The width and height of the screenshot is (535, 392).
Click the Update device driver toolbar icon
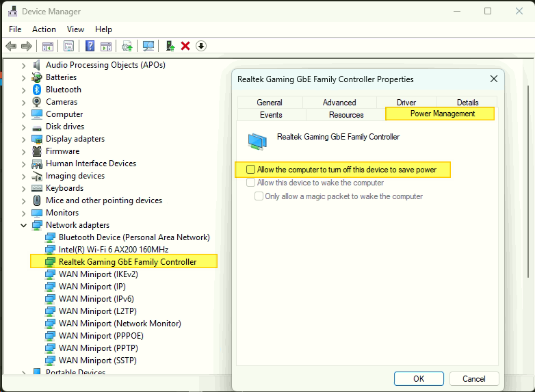[x=170, y=46]
